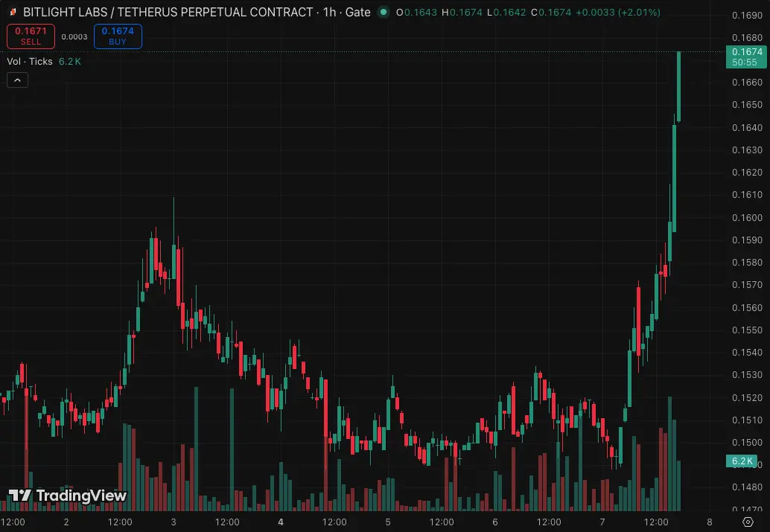Click the high value H0.1674 in the header
770x532 pixels.
point(462,12)
